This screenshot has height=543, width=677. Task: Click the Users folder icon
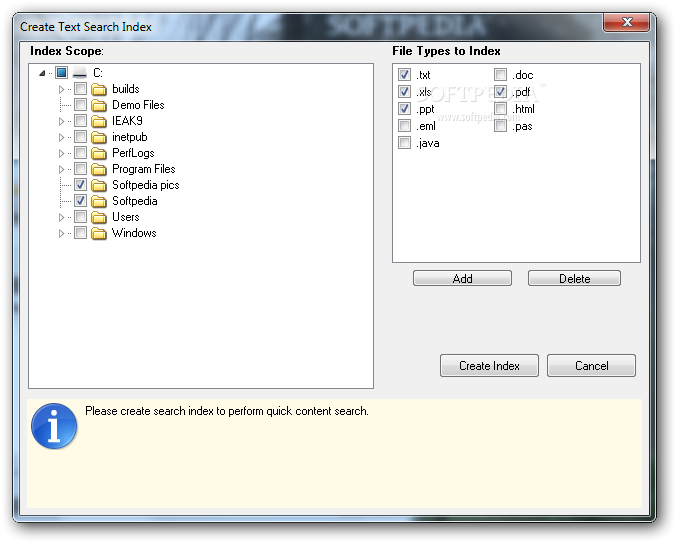coord(99,217)
